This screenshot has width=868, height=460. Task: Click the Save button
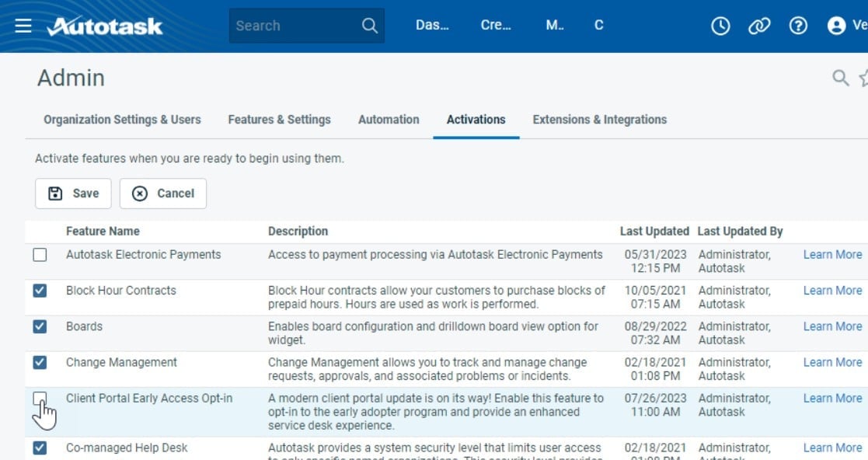(x=73, y=193)
